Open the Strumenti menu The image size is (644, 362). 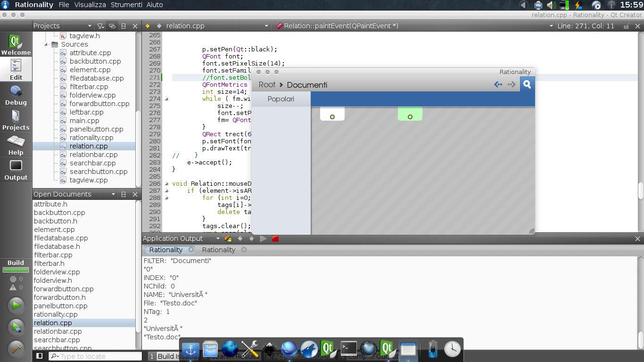click(x=126, y=5)
